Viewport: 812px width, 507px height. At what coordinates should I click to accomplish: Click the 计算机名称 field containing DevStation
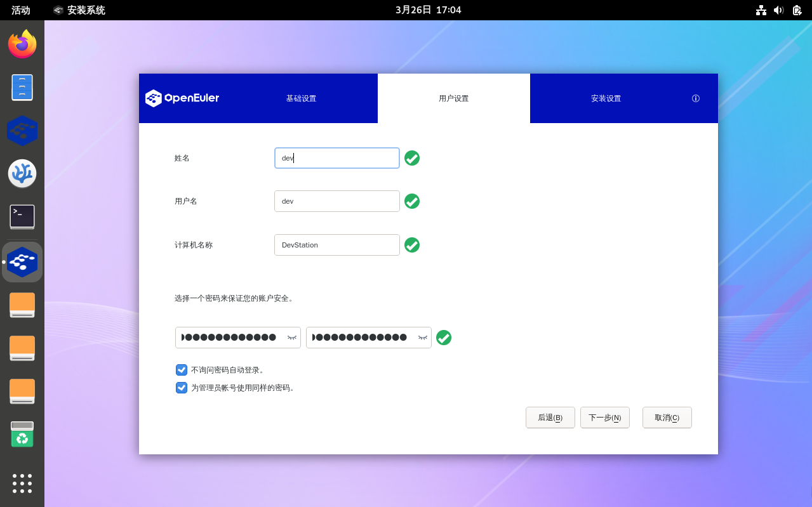point(336,245)
